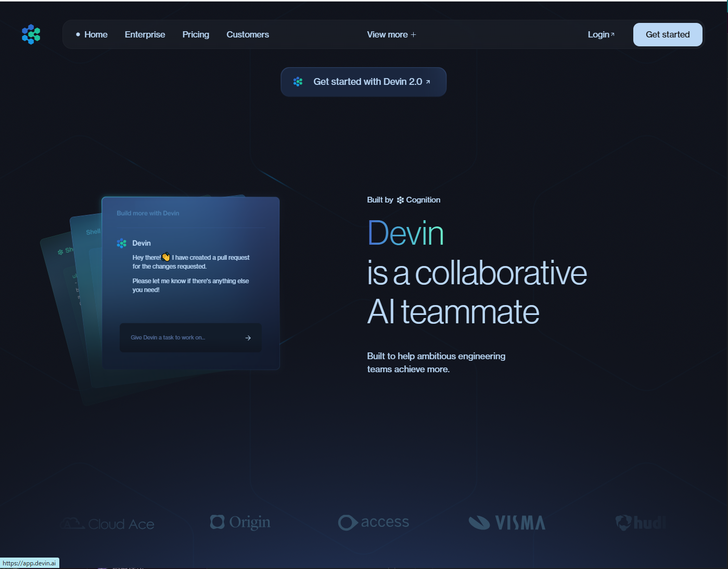Image resolution: width=728 pixels, height=569 pixels.
Task: Click Devin avatar icon in chat card
Action: pos(122,243)
